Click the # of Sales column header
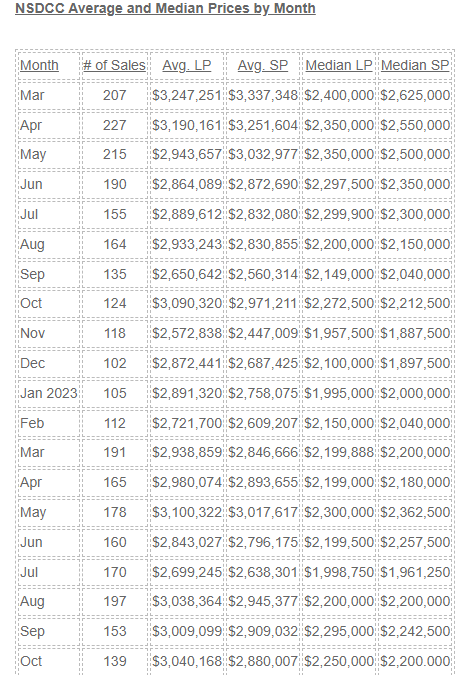Viewport: 471px width, 675px height. click(x=115, y=65)
